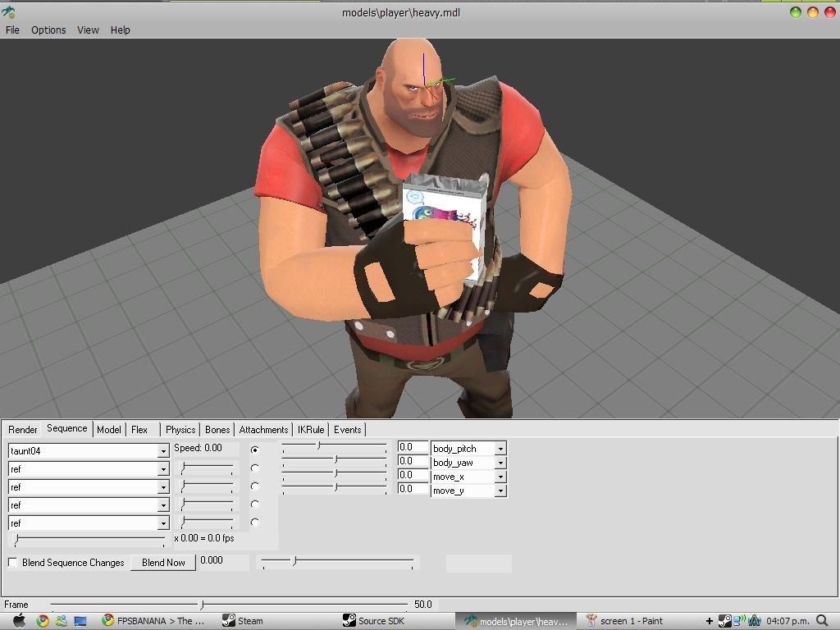Open the Attachments tab

[x=263, y=429]
